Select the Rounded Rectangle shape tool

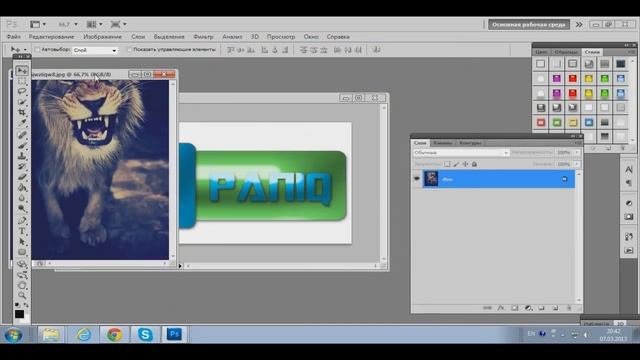(x=22, y=252)
